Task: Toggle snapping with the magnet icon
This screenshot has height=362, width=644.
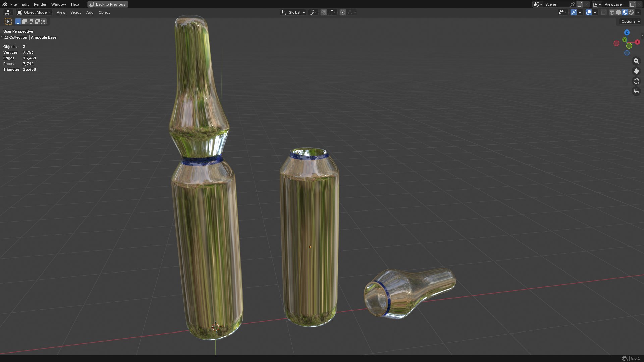Action: click(x=323, y=12)
